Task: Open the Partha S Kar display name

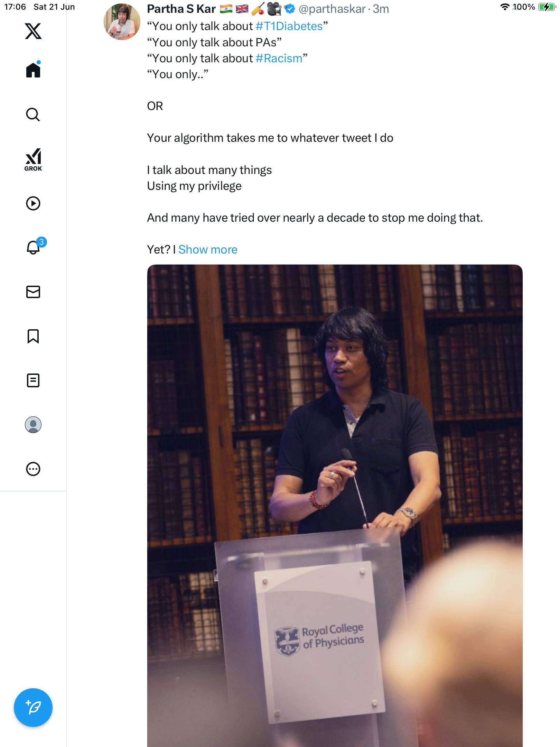Action: tap(181, 9)
